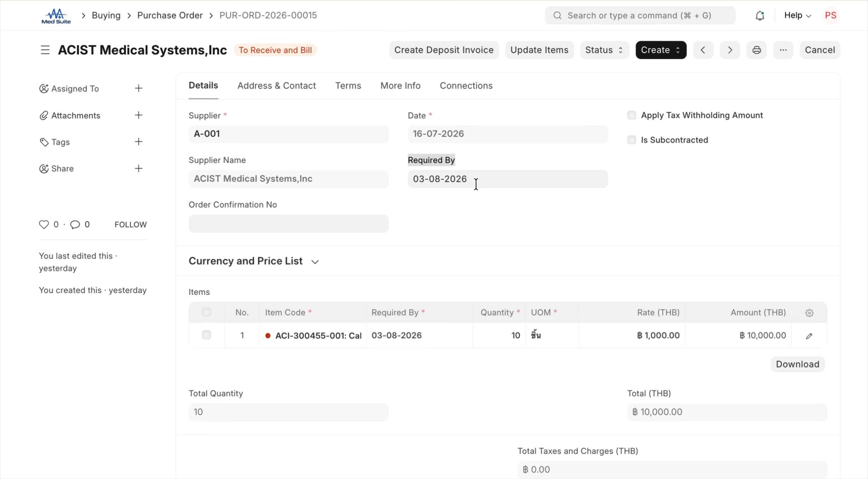The width and height of the screenshot is (868, 479).
Task: Click row 1 Rate ฿ 1,000.00 cell
Action: coord(632,335)
